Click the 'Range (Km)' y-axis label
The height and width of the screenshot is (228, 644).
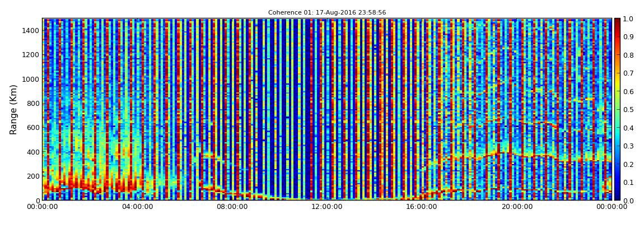pyautogui.click(x=13, y=109)
